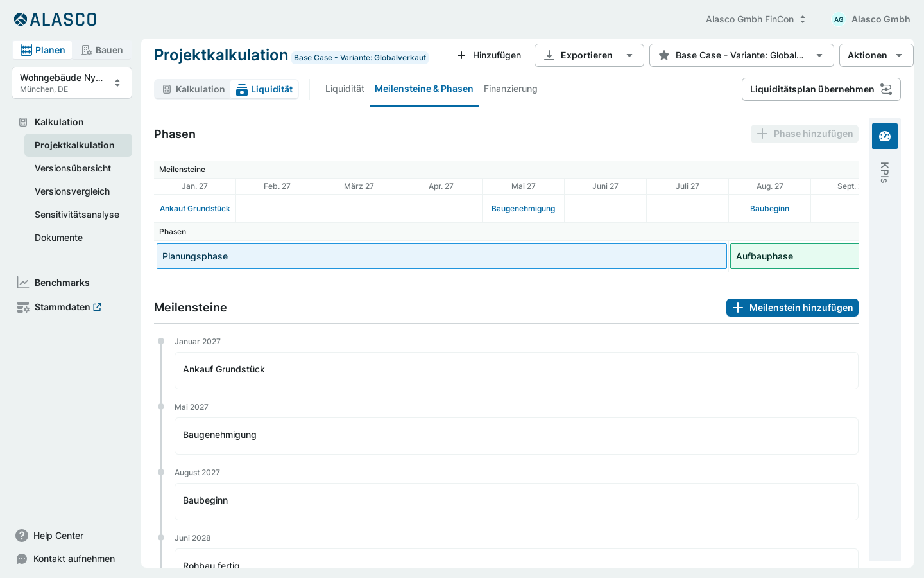
Task: Go to Versionsvergleich
Action: point(78,191)
